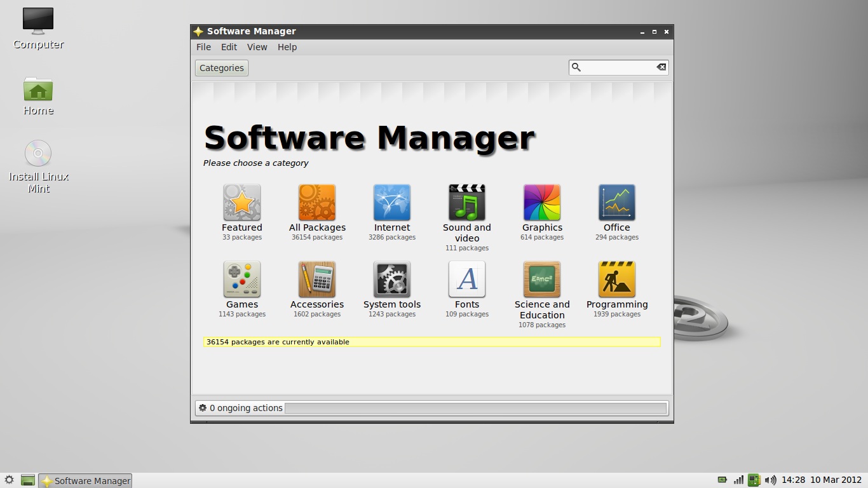Launch the Install Linux Mint disc icon
The height and width of the screenshot is (488, 868).
coord(38,154)
